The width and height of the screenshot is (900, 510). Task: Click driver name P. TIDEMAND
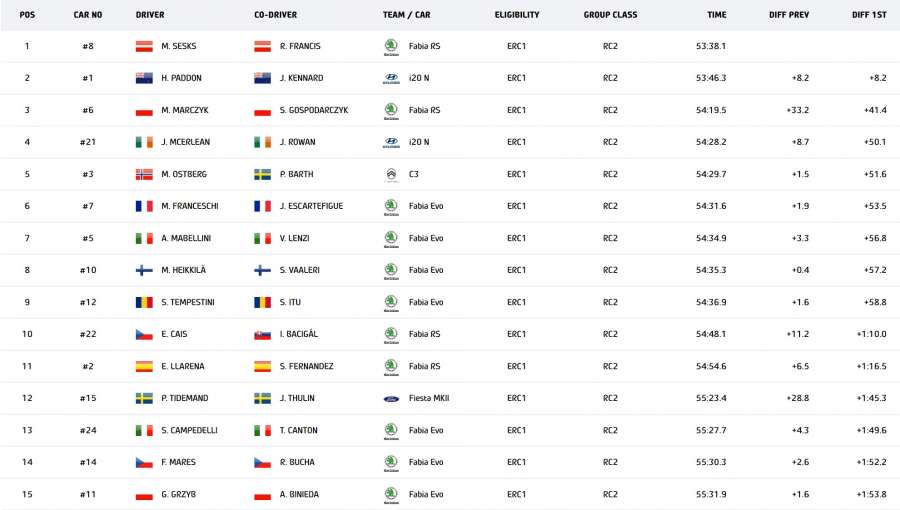tap(184, 398)
